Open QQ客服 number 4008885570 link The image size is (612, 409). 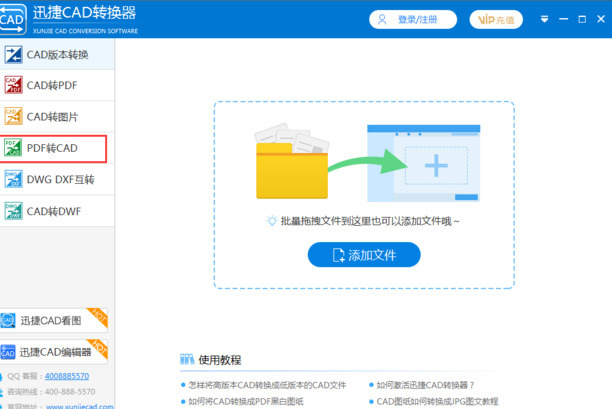pyautogui.click(x=67, y=376)
